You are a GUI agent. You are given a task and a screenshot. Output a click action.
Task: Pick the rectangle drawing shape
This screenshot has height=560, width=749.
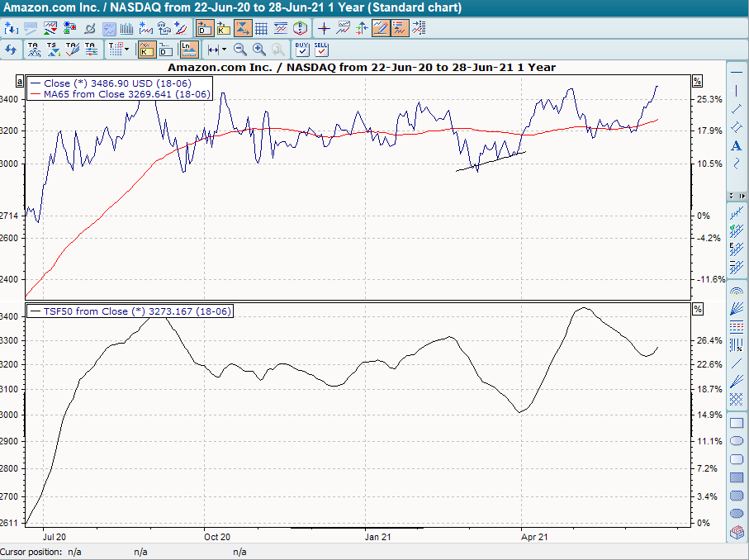(x=737, y=423)
